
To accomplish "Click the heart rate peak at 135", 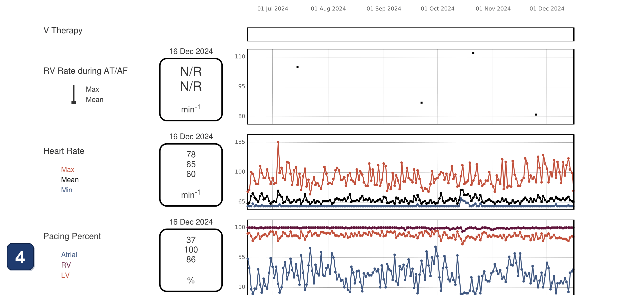I will pyautogui.click(x=278, y=142).
